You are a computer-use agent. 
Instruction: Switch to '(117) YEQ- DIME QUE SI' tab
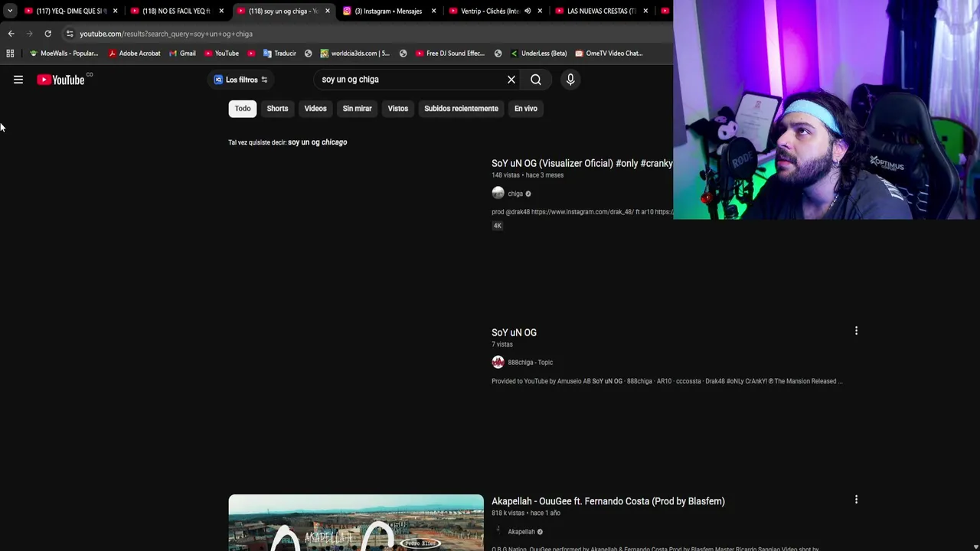tap(70, 11)
